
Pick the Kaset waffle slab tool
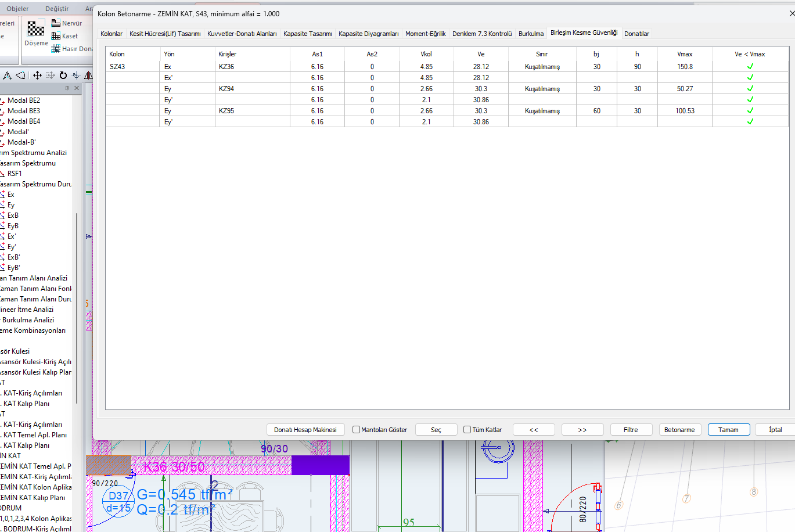[64, 36]
